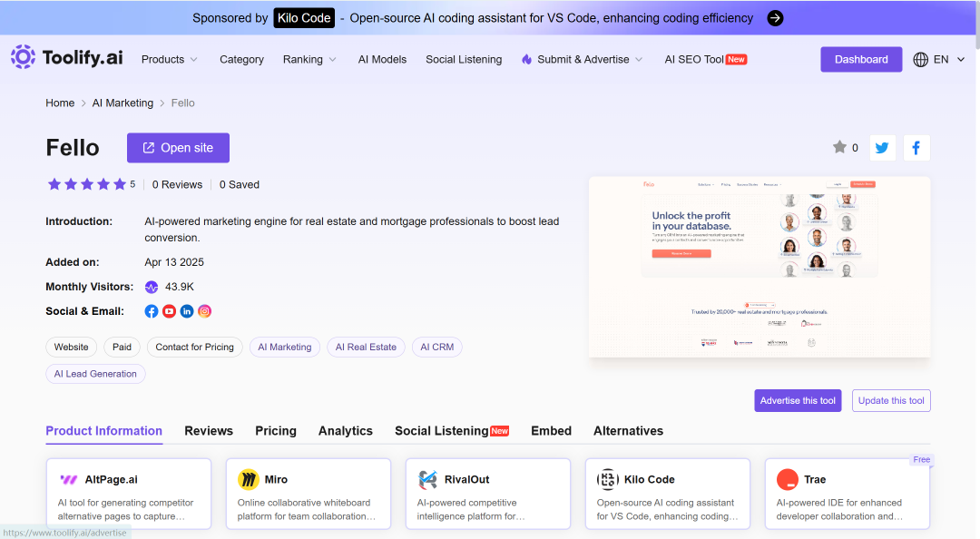The width and height of the screenshot is (980, 539).
Task: Switch to the Pricing tab
Action: [x=276, y=431]
